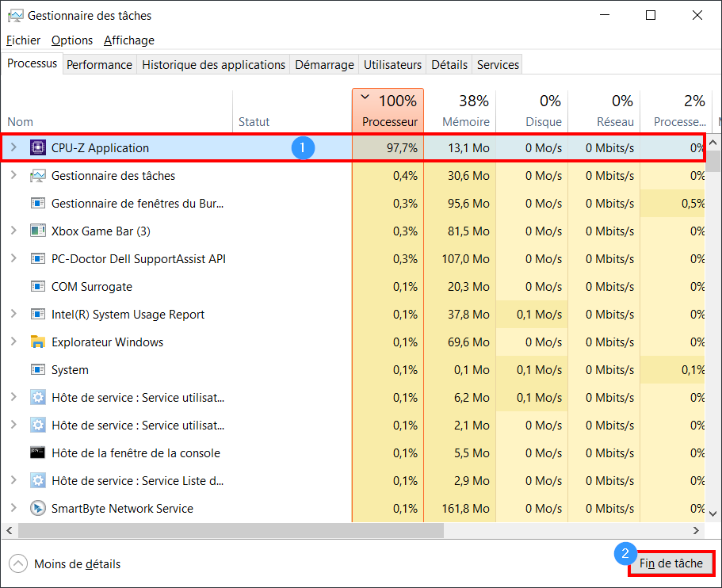722x588 pixels.
Task: Select the COM Surrogate row name
Action: click(92, 287)
